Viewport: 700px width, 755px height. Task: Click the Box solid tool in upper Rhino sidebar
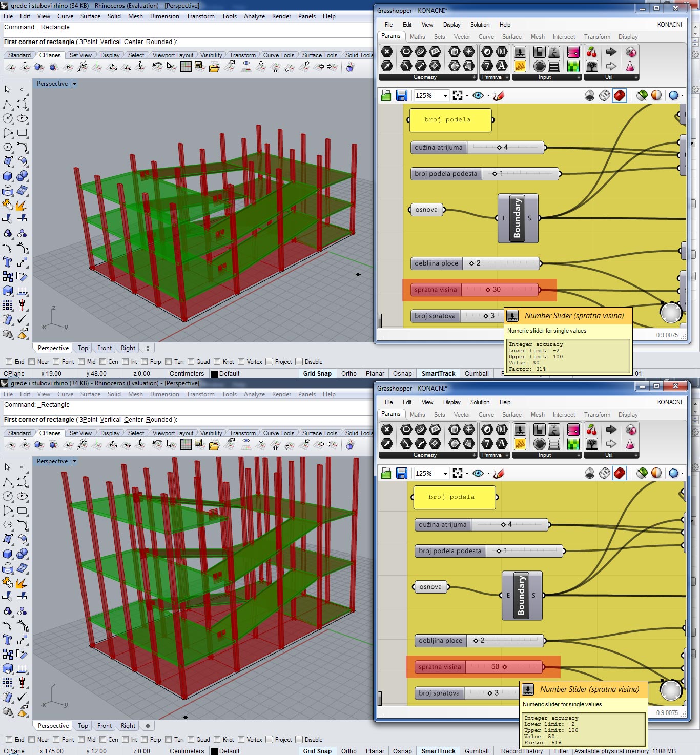coord(8,176)
